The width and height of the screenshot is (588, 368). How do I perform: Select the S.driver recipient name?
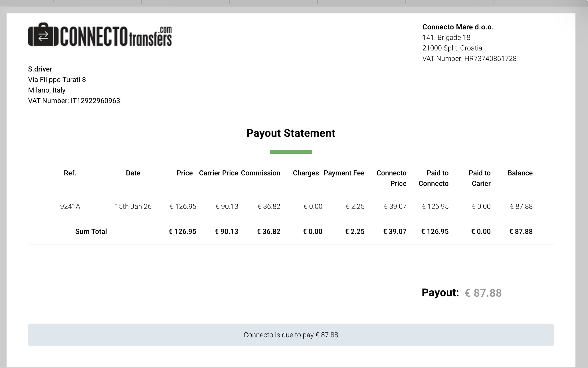[40, 69]
